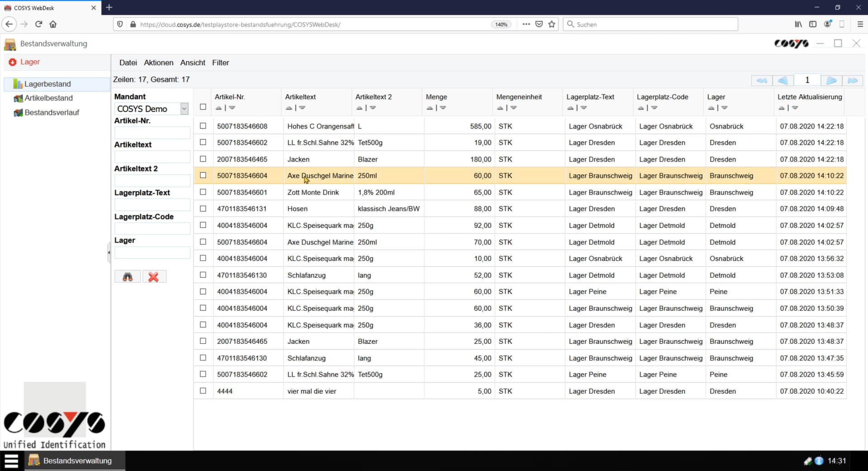Go to the previous page arrow

783,80
